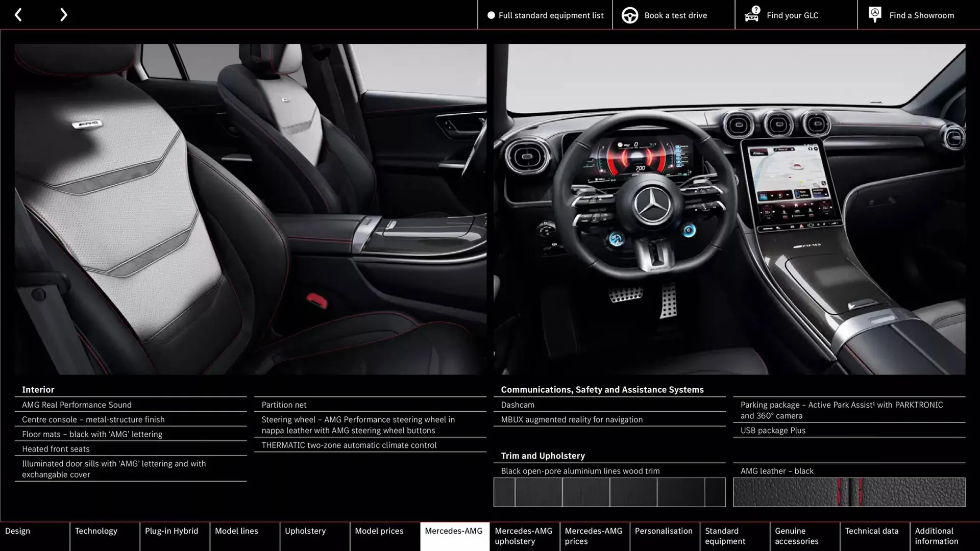980x551 pixels.
Task: Switch to the Plug-in Hybrid tab
Action: 175,536
